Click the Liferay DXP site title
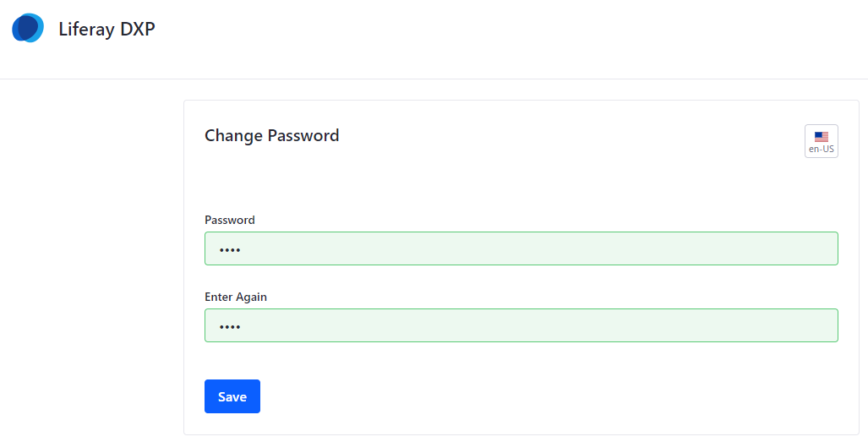This screenshot has height=442, width=868. [x=106, y=29]
